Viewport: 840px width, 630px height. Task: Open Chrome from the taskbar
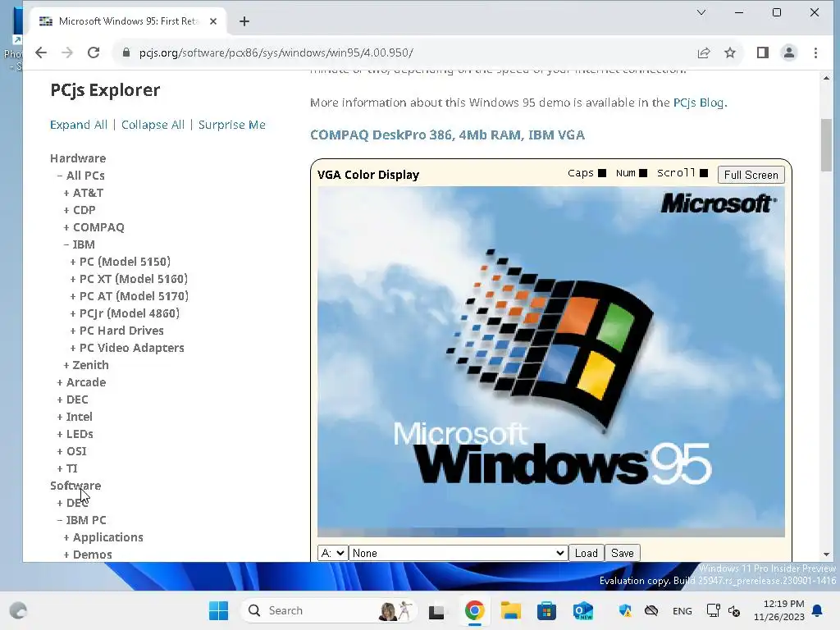pos(474,610)
